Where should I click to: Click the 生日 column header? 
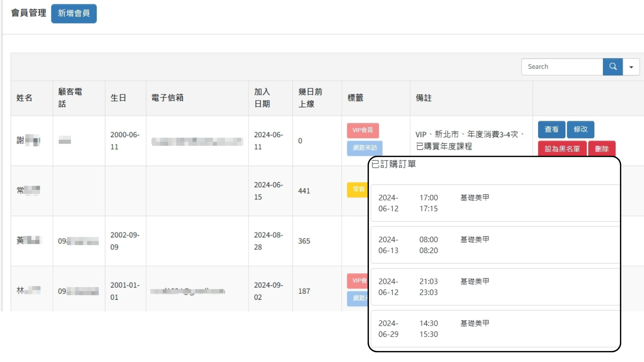click(x=118, y=98)
